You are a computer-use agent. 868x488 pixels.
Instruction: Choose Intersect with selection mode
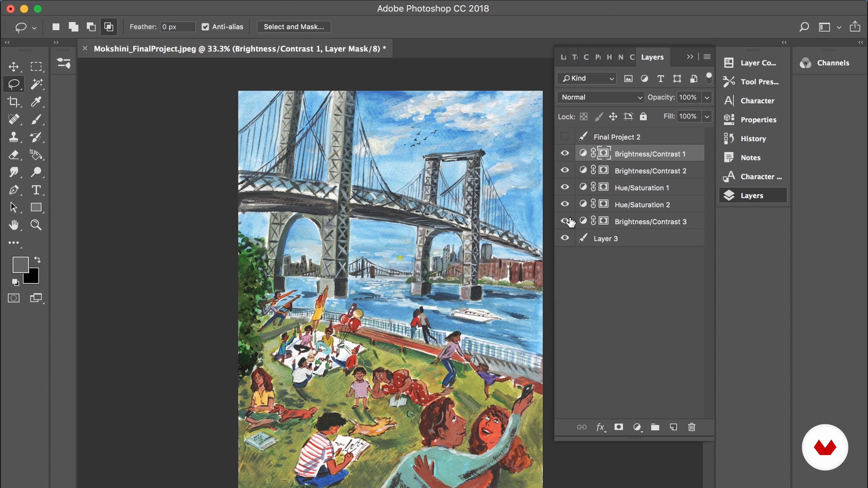pos(108,27)
